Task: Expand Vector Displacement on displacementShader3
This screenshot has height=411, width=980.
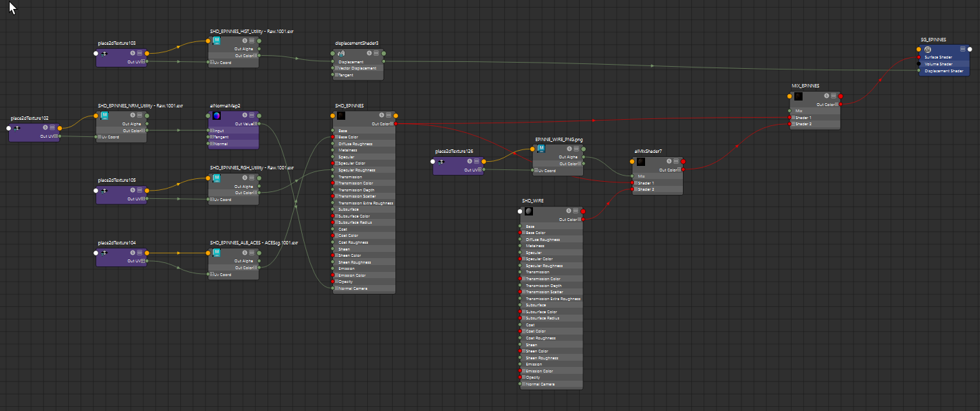Action: tap(336, 68)
